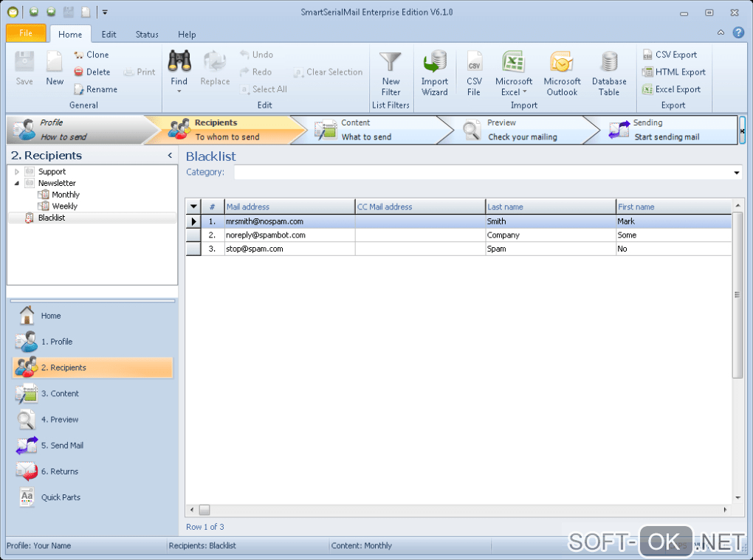Click horizontal scrollbar right arrow

(725, 510)
